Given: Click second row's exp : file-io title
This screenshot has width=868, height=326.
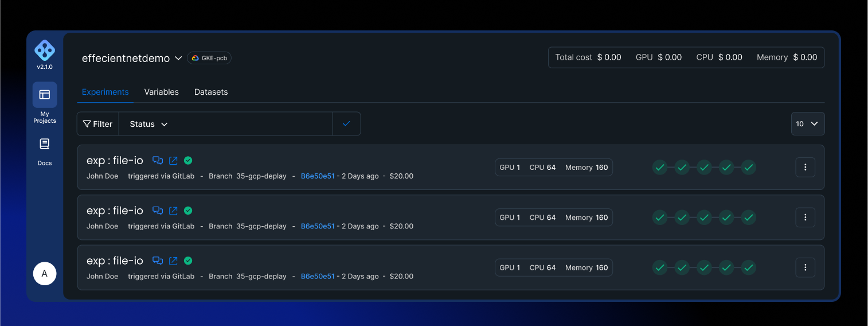Looking at the screenshot, I should 115,211.
